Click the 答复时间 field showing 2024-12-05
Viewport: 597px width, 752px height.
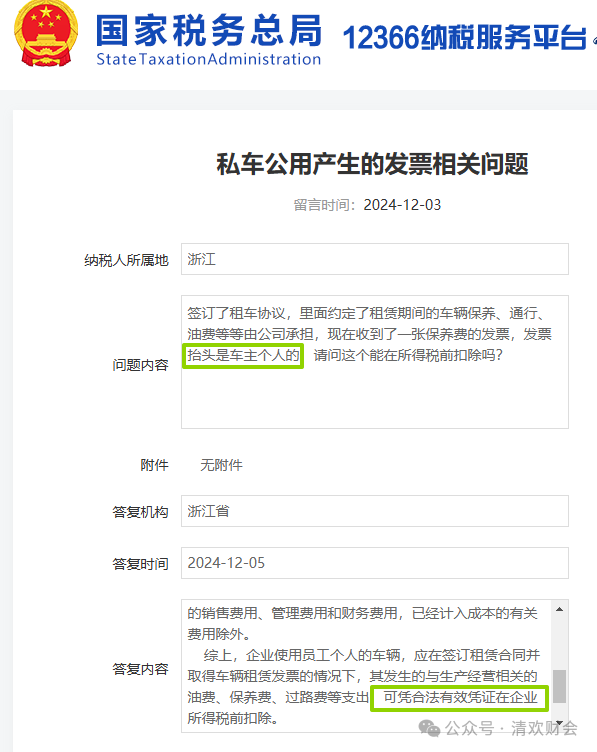[375, 563]
